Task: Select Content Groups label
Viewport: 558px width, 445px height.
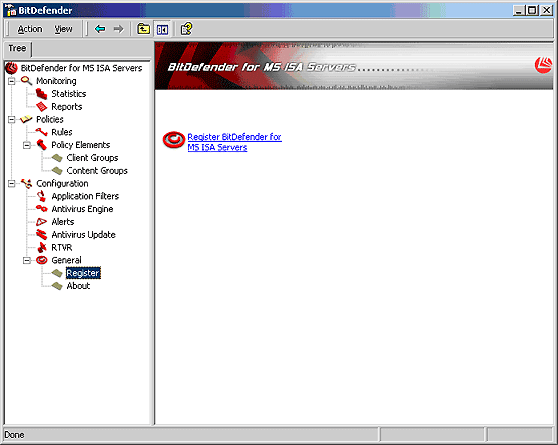Action: pyautogui.click(x=97, y=171)
